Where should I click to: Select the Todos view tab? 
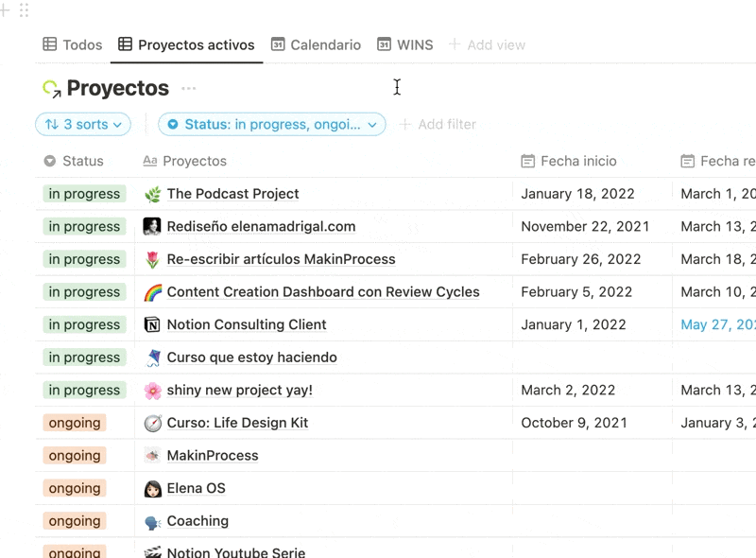(71, 44)
